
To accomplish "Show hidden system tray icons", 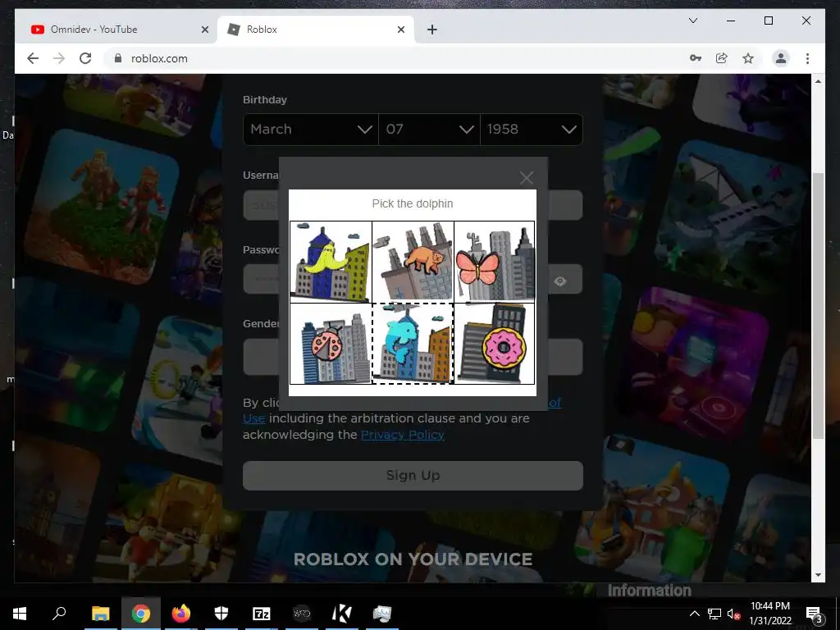I will click(694, 614).
